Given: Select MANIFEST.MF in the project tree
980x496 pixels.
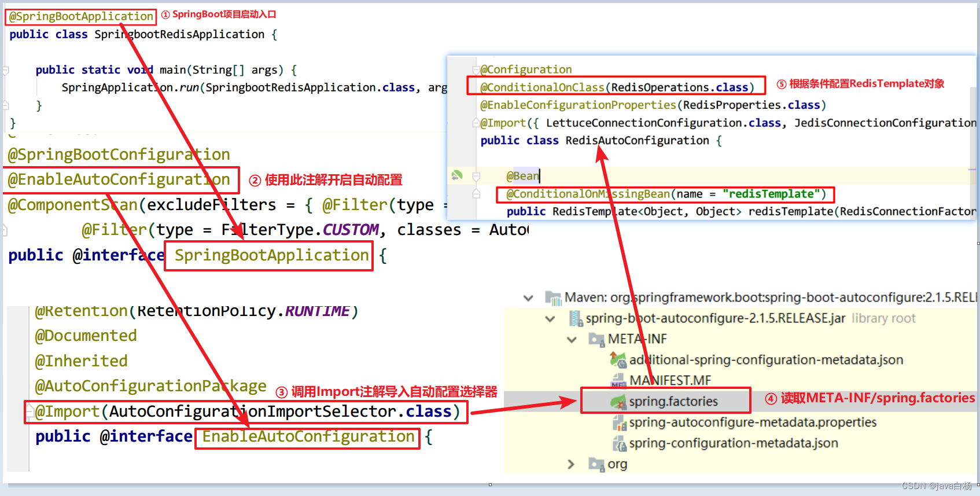Looking at the screenshot, I should click(x=670, y=381).
